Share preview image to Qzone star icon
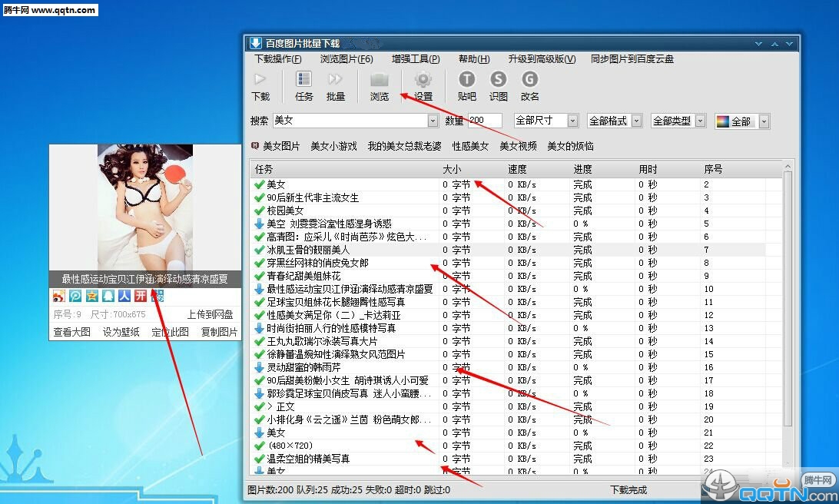Image resolution: width=839 pixels, height=504 pixels. [92, 295]
